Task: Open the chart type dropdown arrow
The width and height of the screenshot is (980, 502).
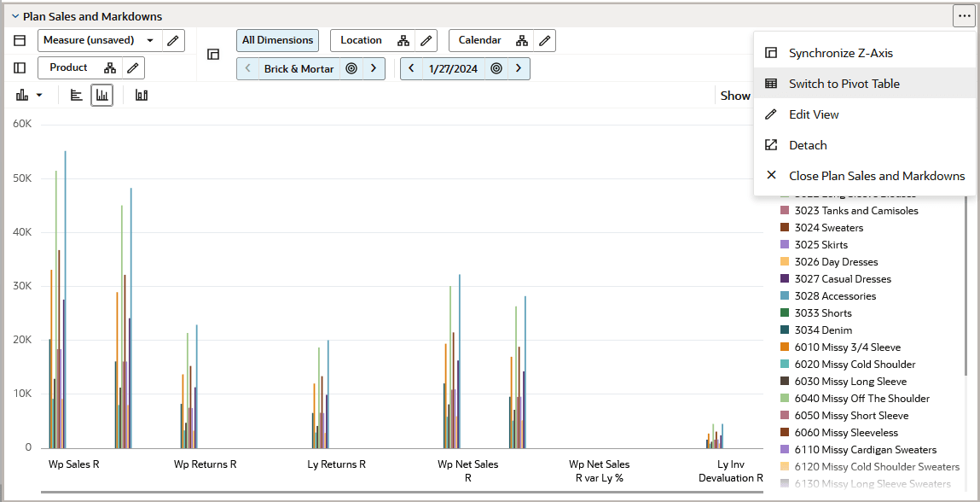Action: 39,96
